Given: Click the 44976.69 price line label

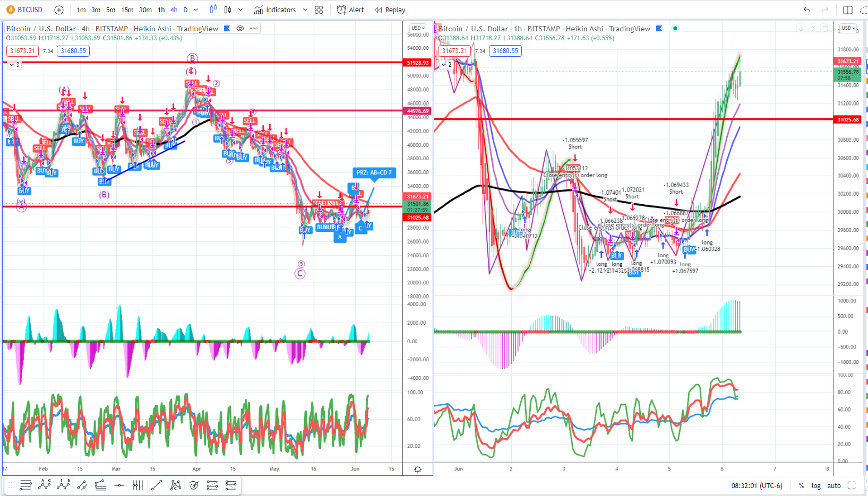Looking at the screenshot, I should coord(418,111).
